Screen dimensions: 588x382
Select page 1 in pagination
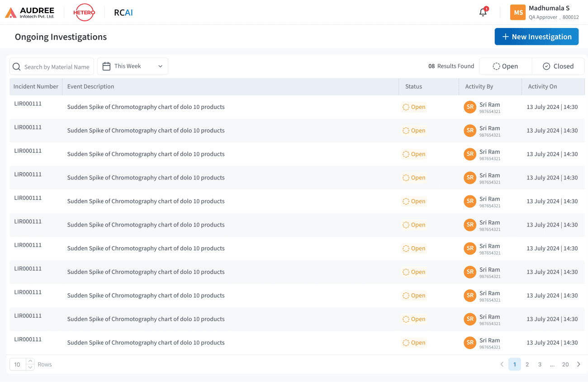pos(515,364)
